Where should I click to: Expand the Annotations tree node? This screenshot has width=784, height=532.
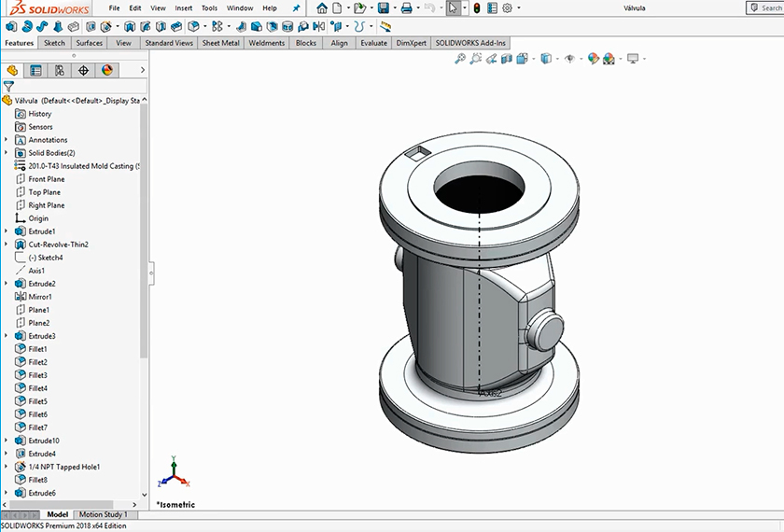pyautogui.click(x=7, y=140)
